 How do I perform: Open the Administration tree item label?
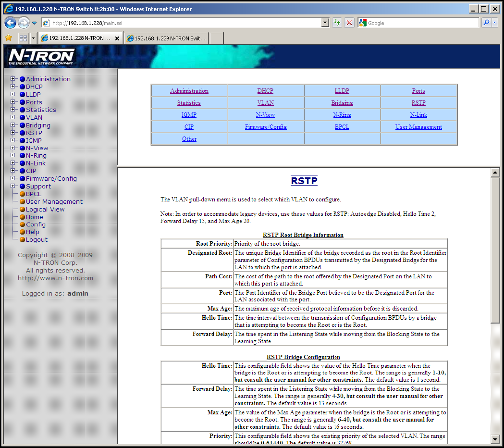pos(48,79)
